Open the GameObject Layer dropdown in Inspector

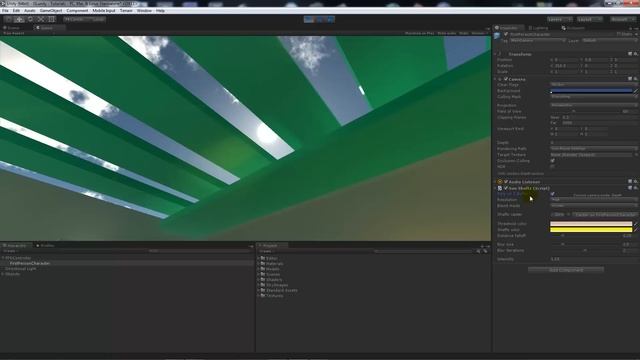click(610, 41)
